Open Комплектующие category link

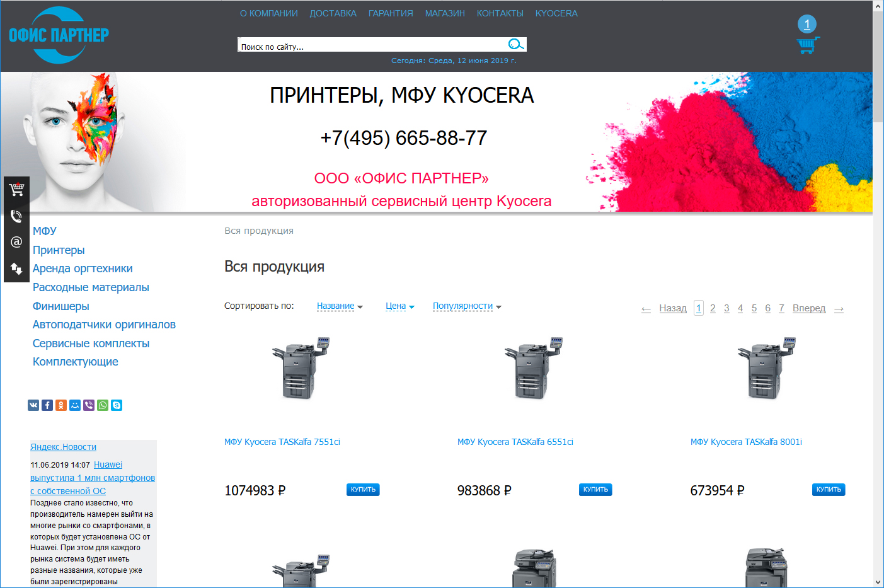[76, 362]
